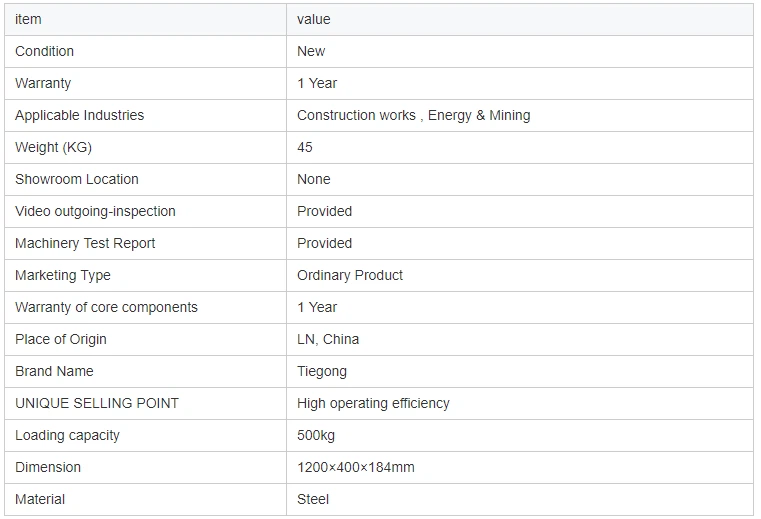Select the 'Steel' material value
Screen dimensions: 761x519
(x=313, y=499)
